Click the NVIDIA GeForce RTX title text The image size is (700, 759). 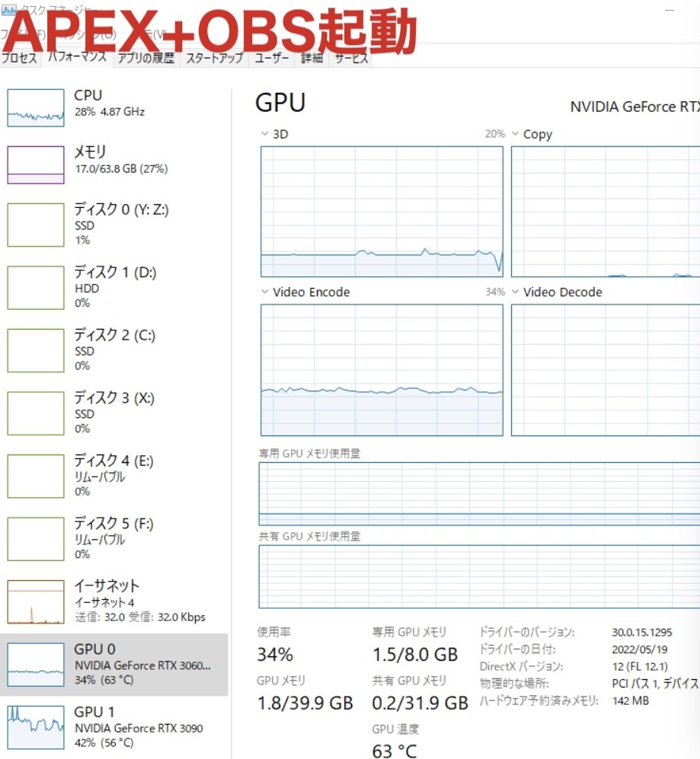click(x=635, y=107)
